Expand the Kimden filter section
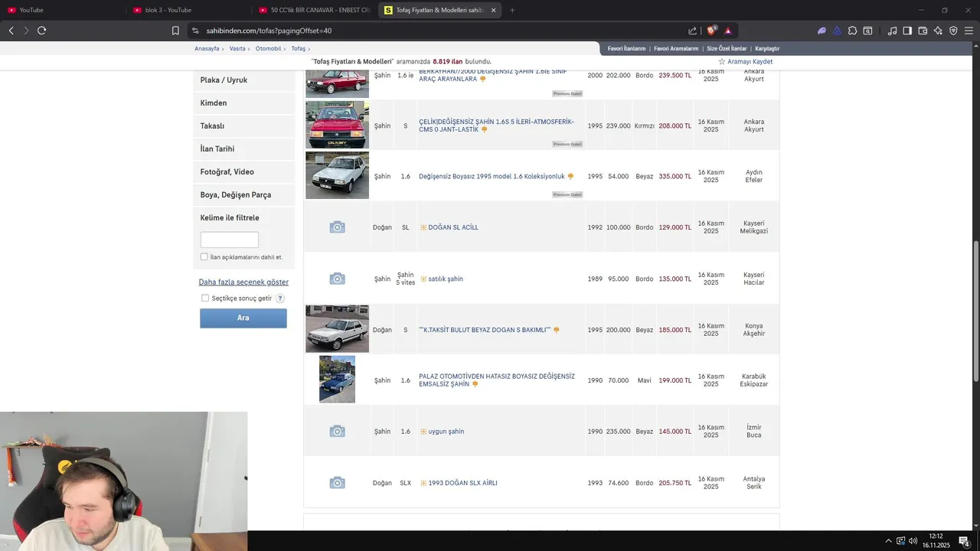Screen dimensions: 980x551 pos(243,103)
